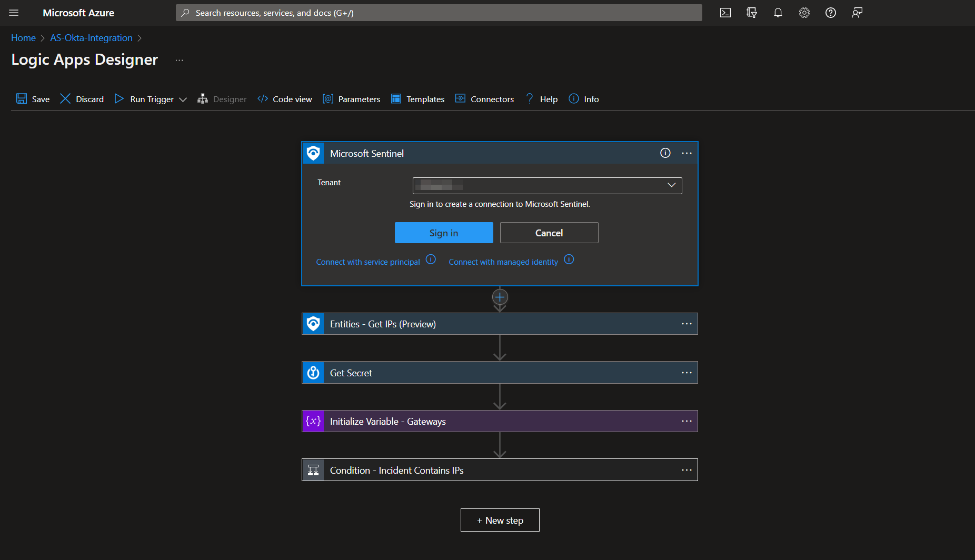The height and width of the screenshot is (560, 975).
Task: Click the Initialize Variable icon
Action: click(x=313, y=421)
